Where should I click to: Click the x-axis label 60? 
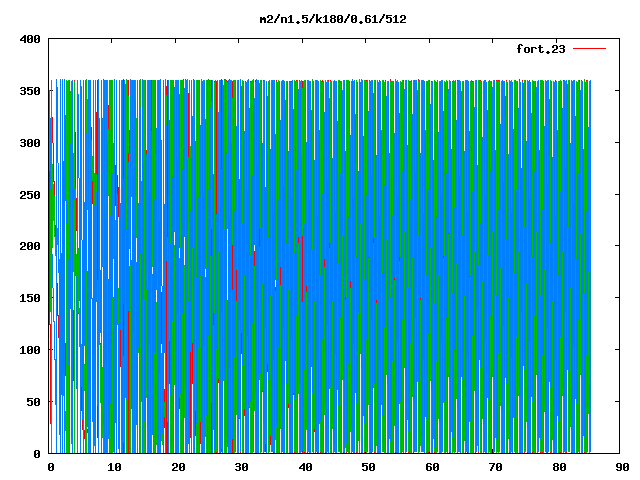click(x=432, y=467)
